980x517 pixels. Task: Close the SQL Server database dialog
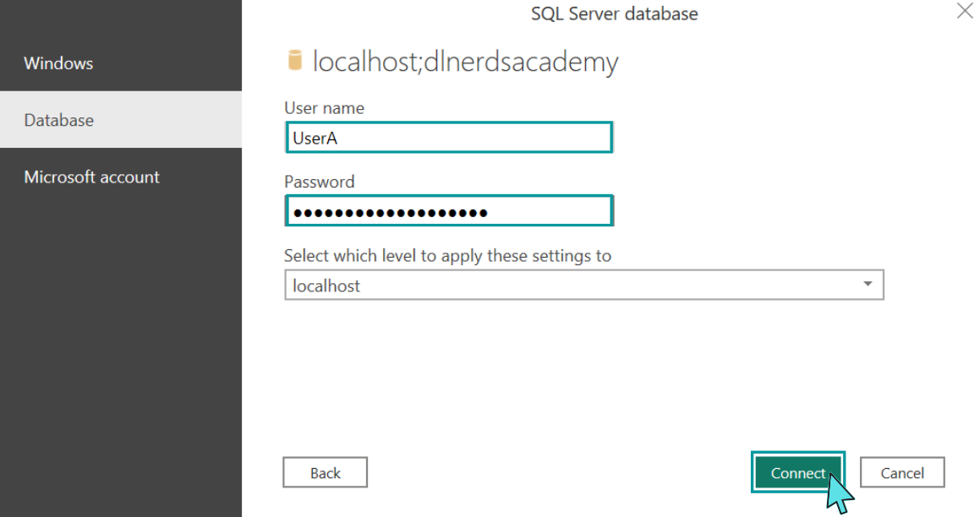(x=965, y=11)
